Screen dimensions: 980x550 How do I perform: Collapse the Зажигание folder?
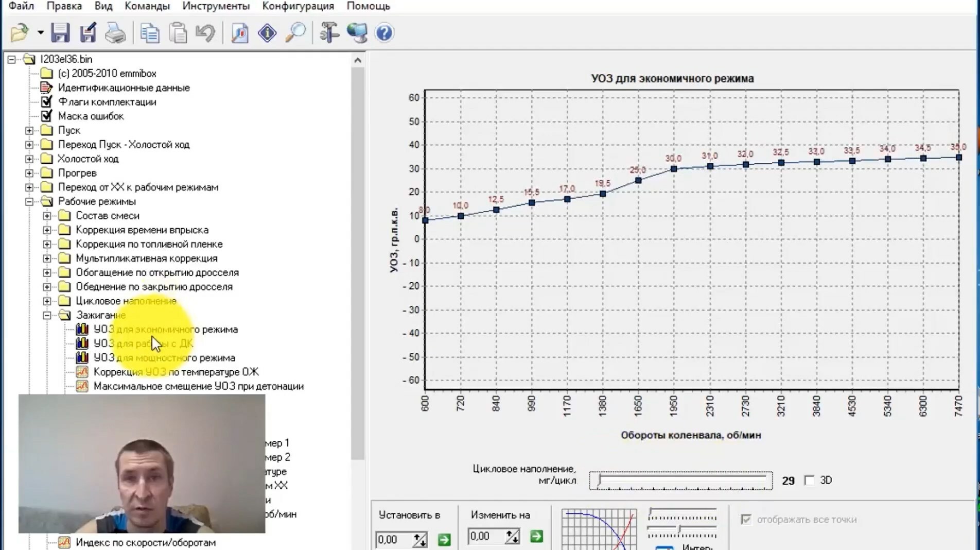click(47, 315)
